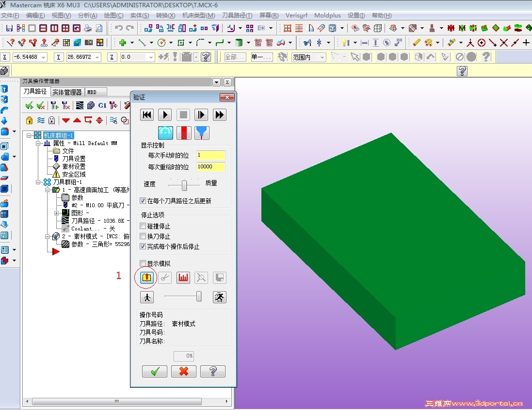Open the 文件(F) menu
Image resolution: width=532 pixels, height=410 pixels.
click(x=10, y=15)
